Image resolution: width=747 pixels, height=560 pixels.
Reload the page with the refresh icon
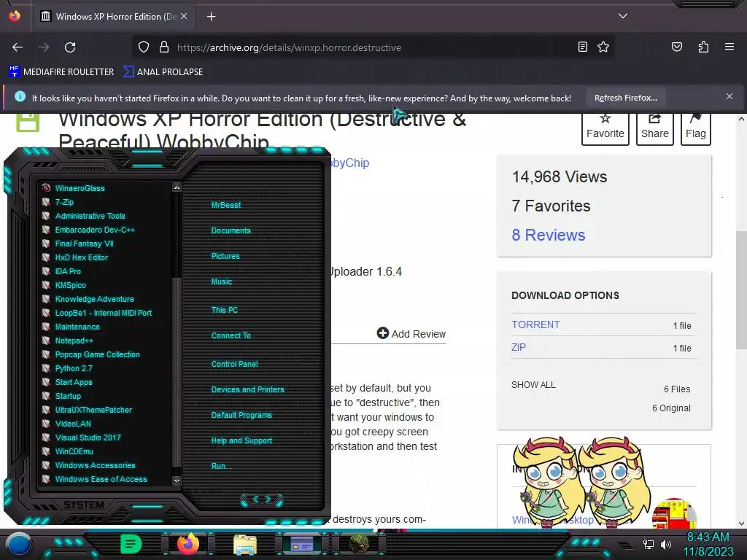[x=70, y=47]
